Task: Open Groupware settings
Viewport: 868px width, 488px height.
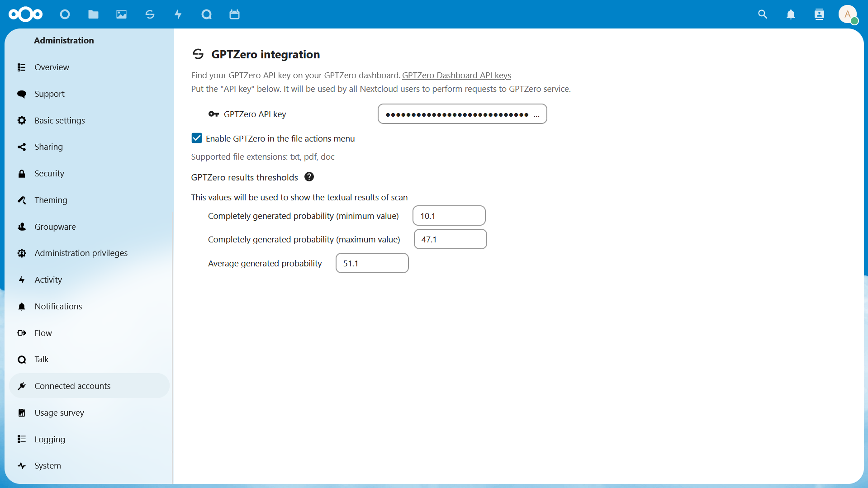Action: [x=89, y=227]
